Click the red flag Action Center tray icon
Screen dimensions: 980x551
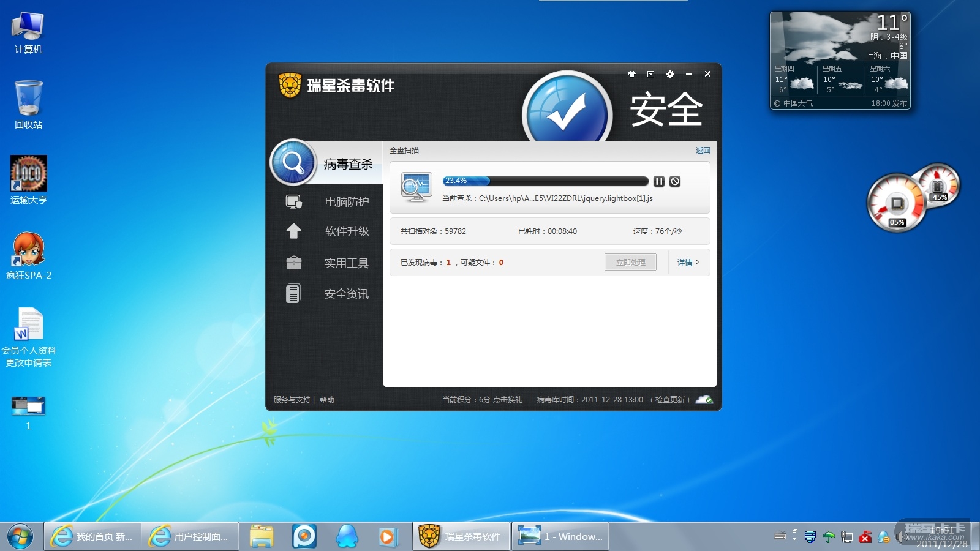pyautogui.click(x=865, y=537)
